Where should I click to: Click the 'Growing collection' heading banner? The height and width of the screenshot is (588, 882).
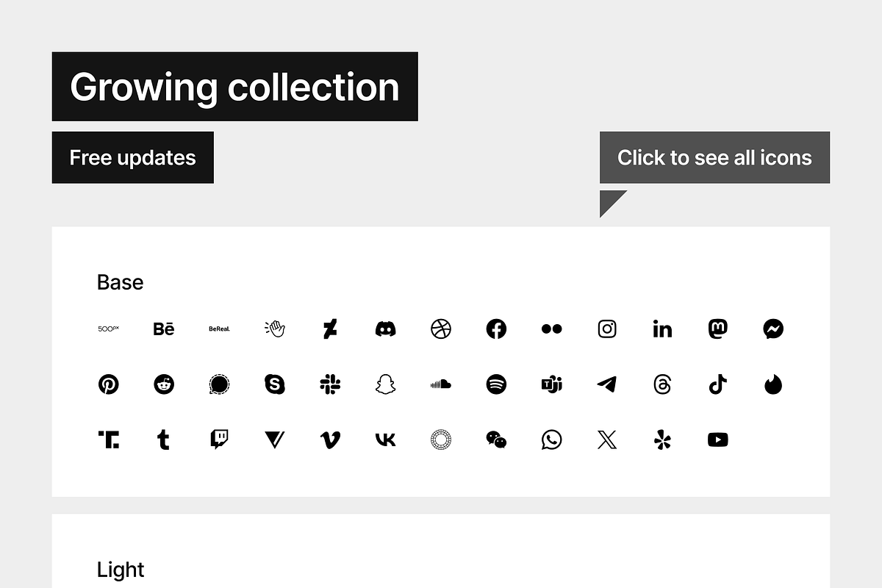coord(234,87)
